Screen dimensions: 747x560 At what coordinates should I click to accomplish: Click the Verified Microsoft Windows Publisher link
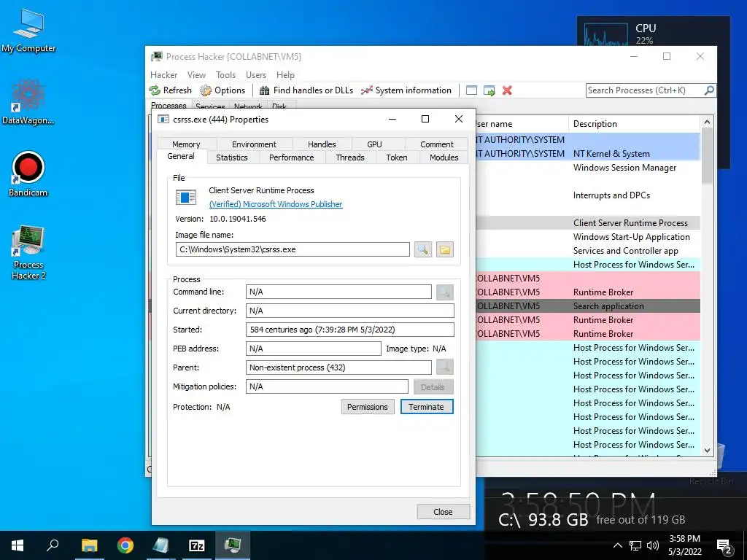[276, 204]
